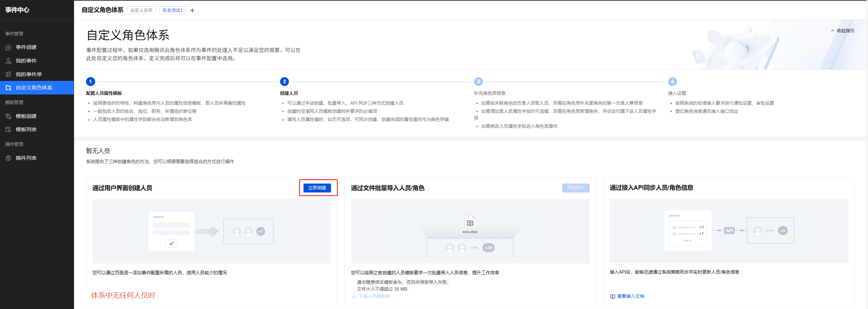Click the 模板列表 icon in sidebar
The width and height of the screenshot is (868, 309).
coord(8,130)
